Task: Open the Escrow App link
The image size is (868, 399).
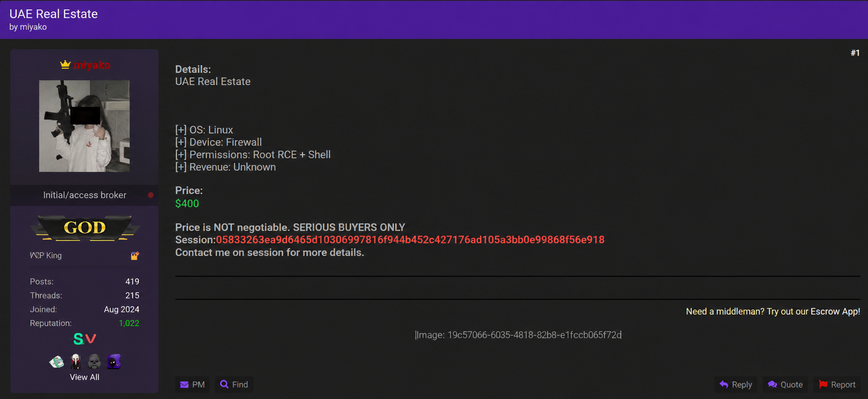Action: [x=835, y=311]
